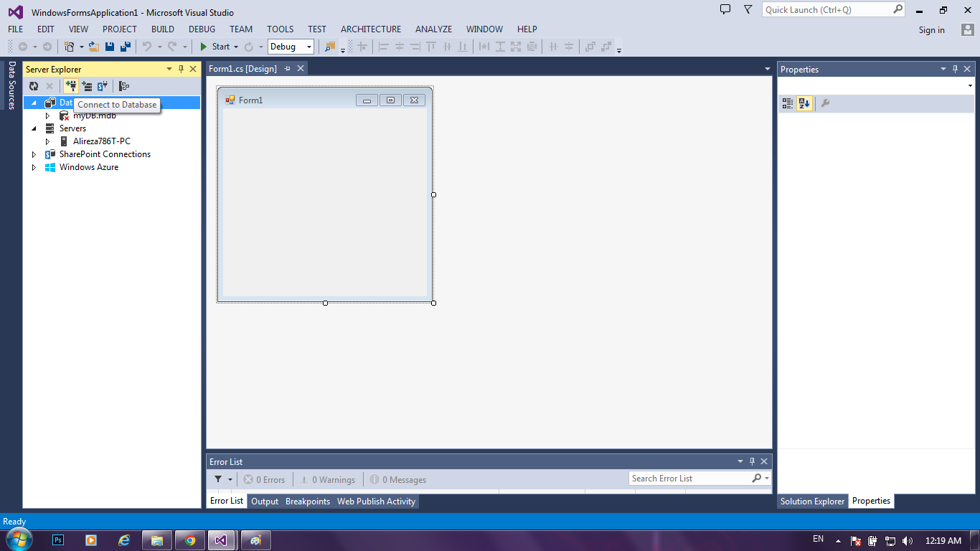
Task: Switch to the Output tab
Action: pos(265,501)
